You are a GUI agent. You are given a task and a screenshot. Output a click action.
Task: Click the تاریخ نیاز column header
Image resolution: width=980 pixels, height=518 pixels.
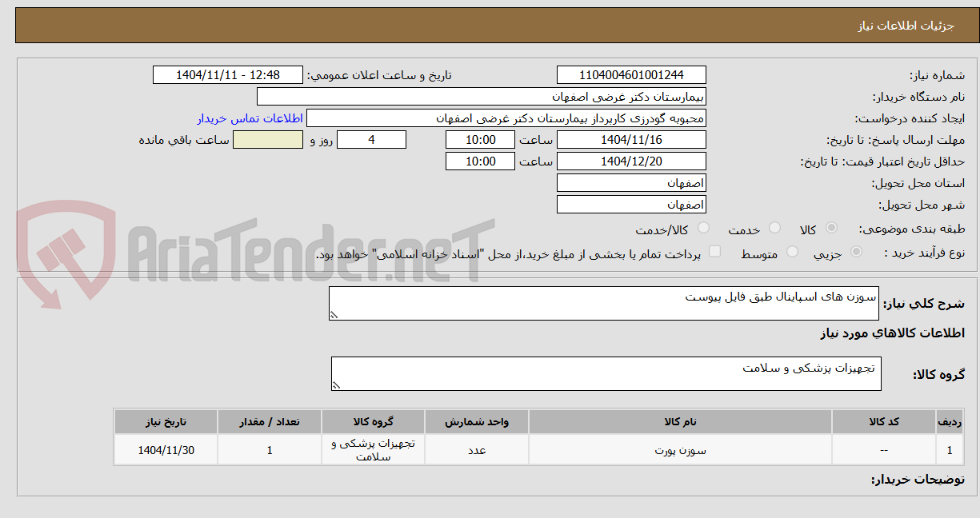(166, 422)
